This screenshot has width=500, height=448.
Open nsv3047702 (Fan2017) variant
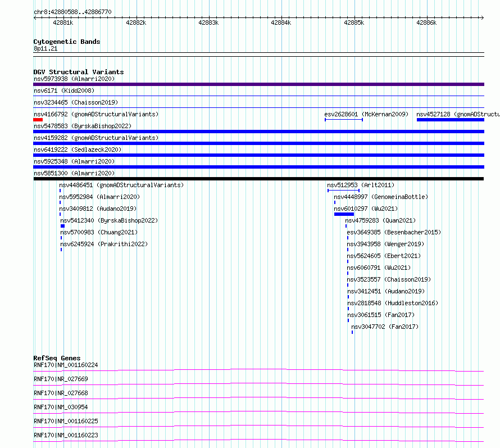point(385,327)
